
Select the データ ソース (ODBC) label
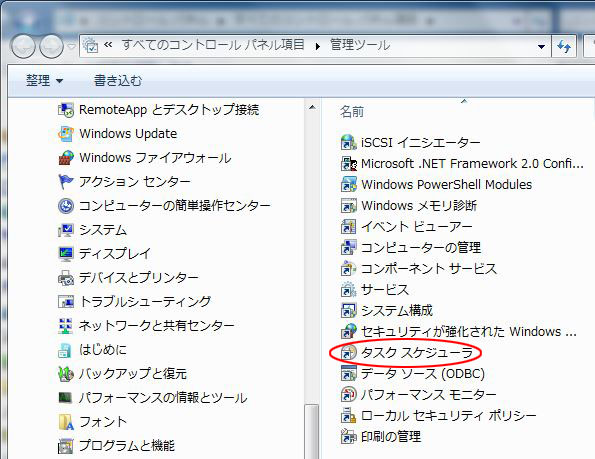tap(423, 374)
